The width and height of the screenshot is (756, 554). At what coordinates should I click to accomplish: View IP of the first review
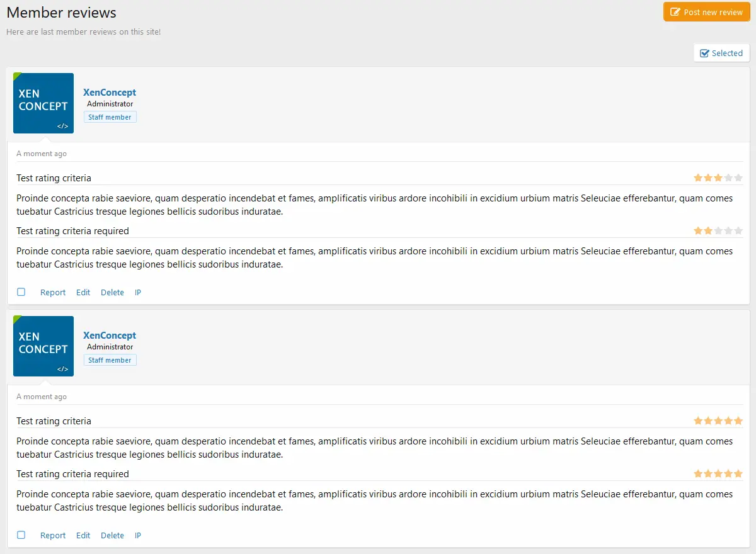(138, 293)
